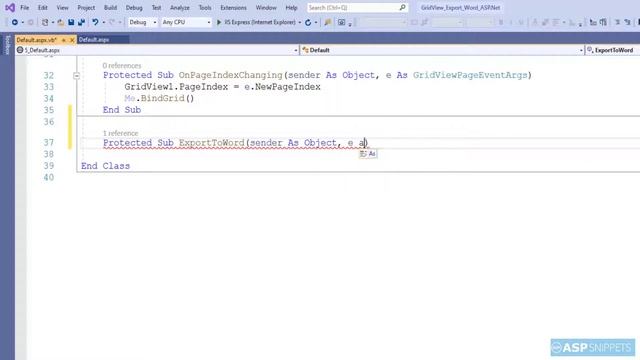Click the Comment selected lines icon
This screenshot has width=640, height=360.
(x=593, y=22)
